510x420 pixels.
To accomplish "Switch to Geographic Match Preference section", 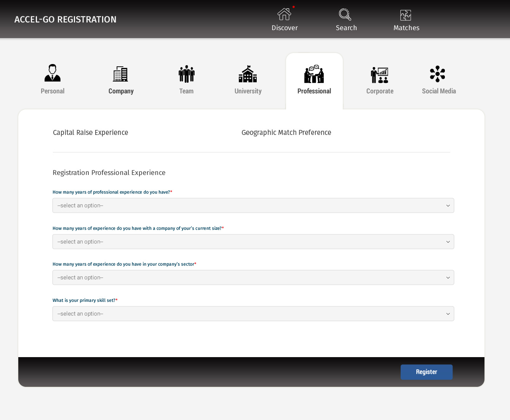I will (x=286, y=133).
